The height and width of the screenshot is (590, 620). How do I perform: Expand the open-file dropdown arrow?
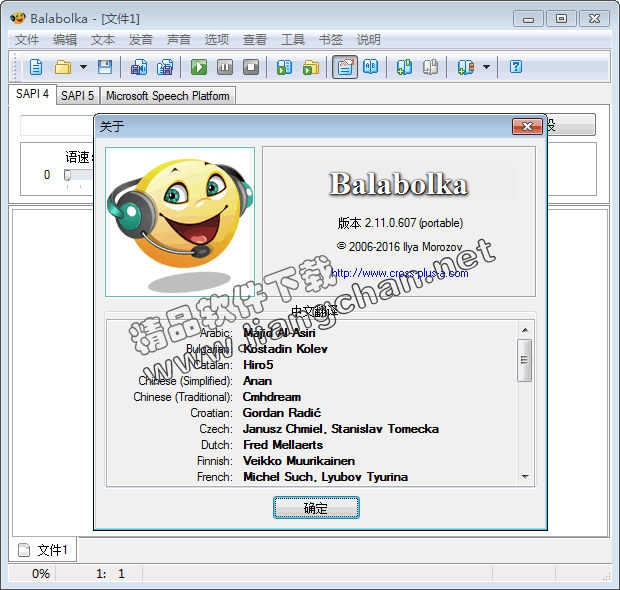tap(83, 67)
